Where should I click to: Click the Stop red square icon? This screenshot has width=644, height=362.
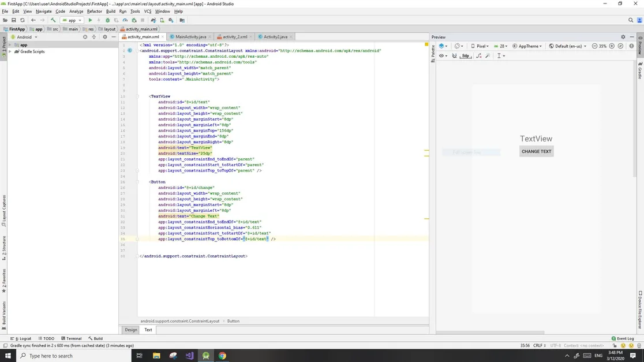[143, 20]
